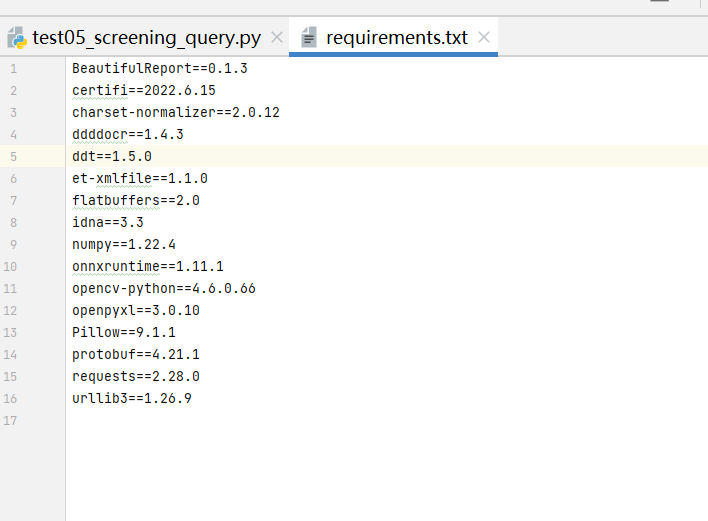Screen dimensions: 708x521
Task: Click the ddddocr==1.4.3 entry
Action: coord(127,135)
